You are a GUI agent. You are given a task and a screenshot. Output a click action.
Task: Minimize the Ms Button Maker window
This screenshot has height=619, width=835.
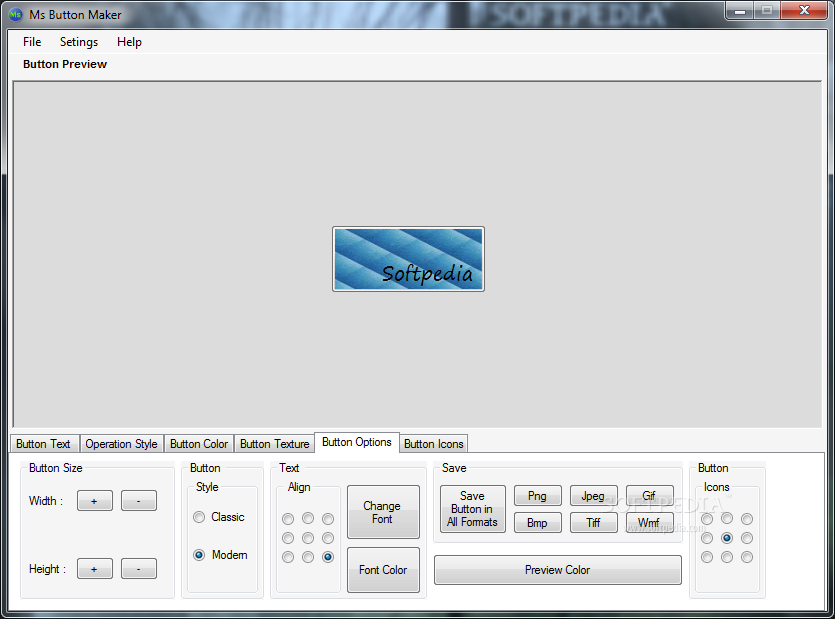[740, 10]
